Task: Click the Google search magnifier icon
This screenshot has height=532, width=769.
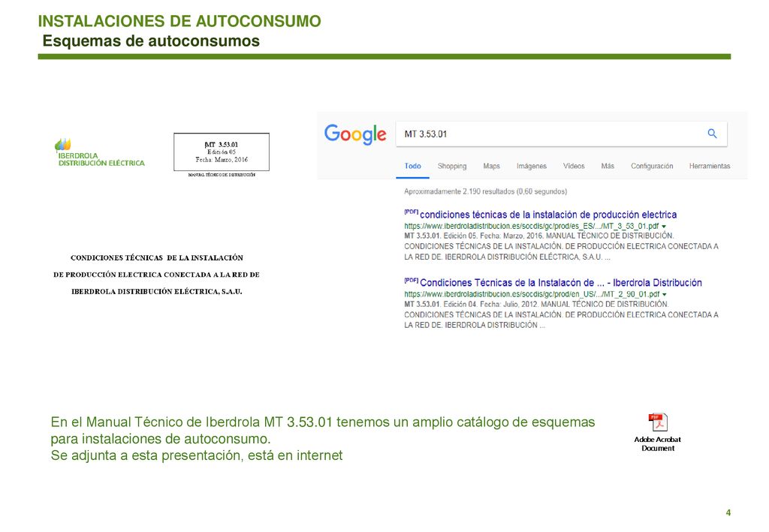Action: (x=712, y=134)
